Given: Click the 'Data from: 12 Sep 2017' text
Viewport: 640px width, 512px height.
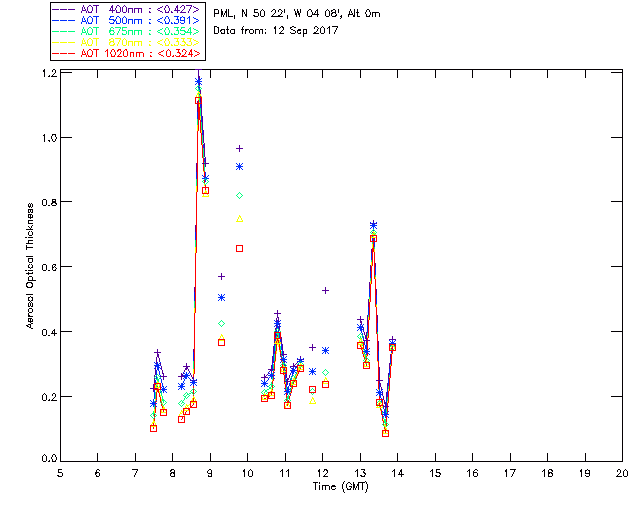Looking at the screenshot, I should tap(276, 31).
